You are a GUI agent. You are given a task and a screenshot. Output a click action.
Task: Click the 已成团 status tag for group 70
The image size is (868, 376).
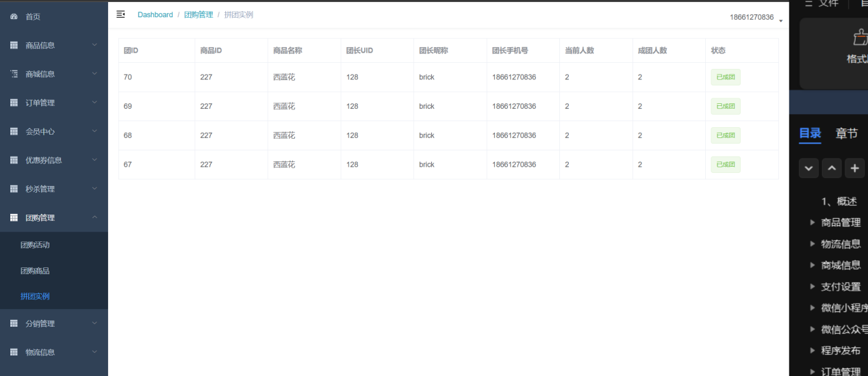[x=725, y=77]
